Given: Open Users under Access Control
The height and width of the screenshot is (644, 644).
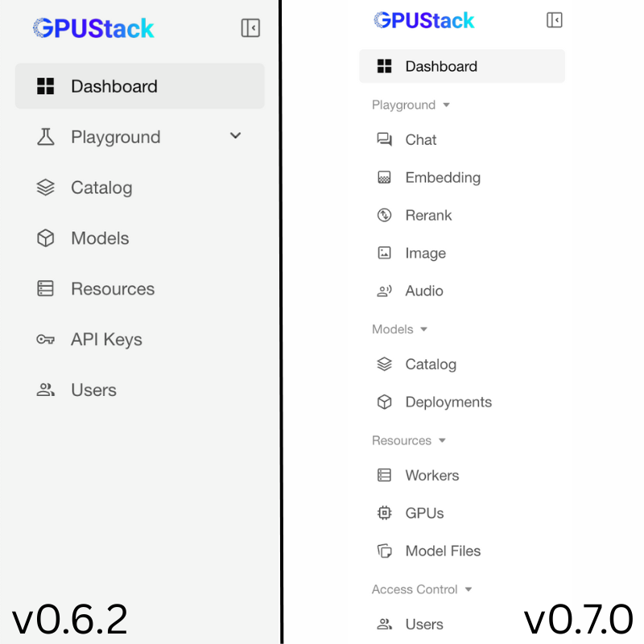Looking at the screenshot, I should (424, 624).
